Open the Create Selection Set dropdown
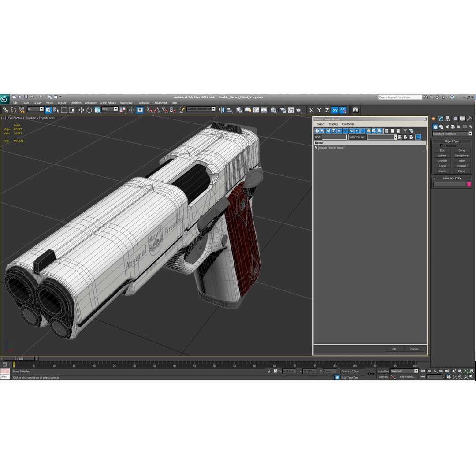 click(201, 109)
